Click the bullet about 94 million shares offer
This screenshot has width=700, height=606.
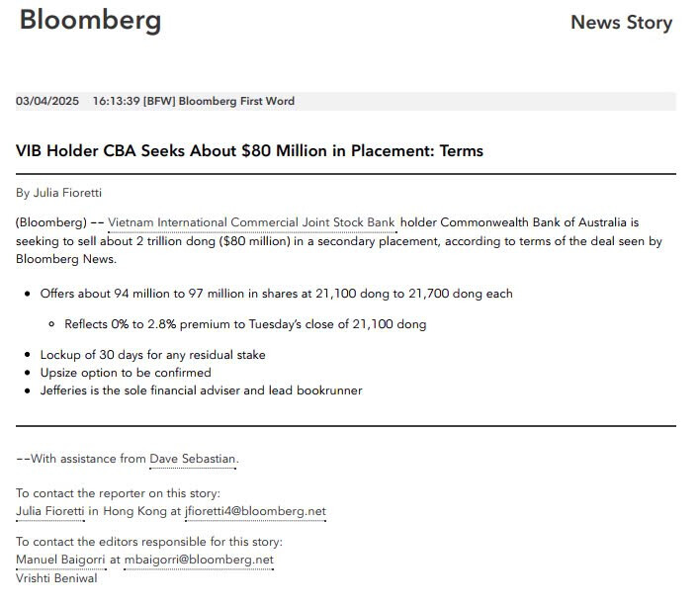[x=276, y=294]
